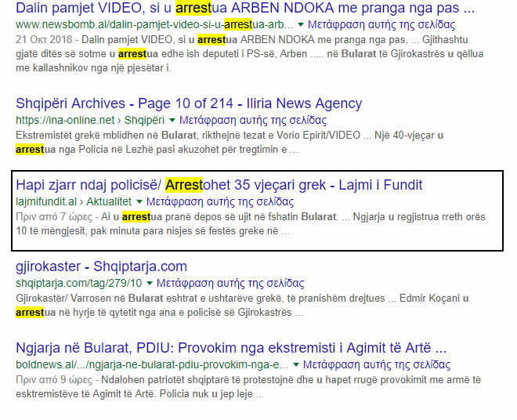Viewport: 517px width, 420px height.
Task: Expand dropdown arrow next to shqiptarja.com/tag URL
Action: pyautogui.click(x=150, y=284)
